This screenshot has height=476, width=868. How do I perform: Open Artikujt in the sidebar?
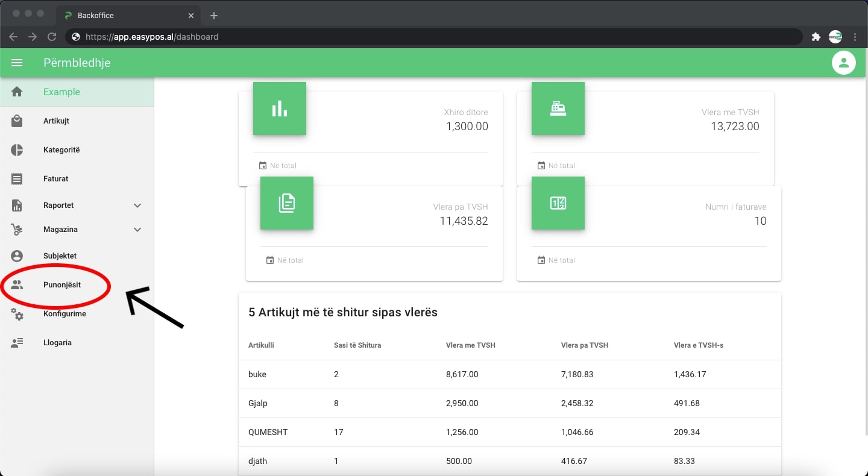pyautogui.click(x=56, y=121)
